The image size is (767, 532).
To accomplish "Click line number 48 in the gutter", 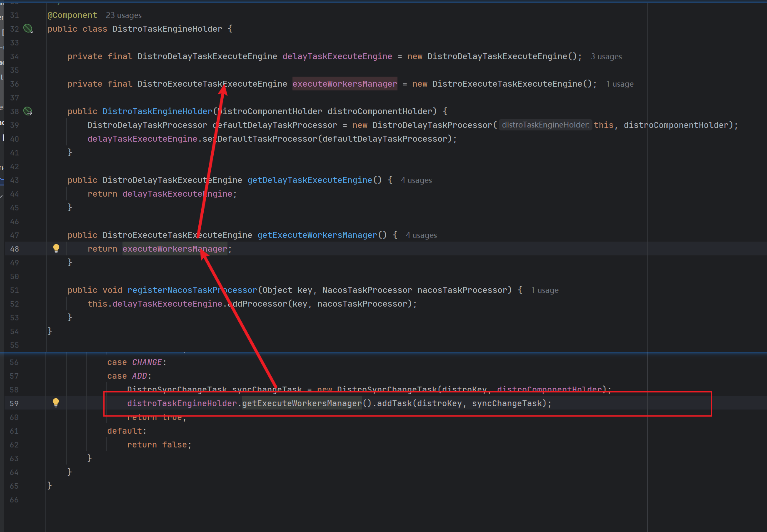I will pyautogui.click(x=15, y=249).
